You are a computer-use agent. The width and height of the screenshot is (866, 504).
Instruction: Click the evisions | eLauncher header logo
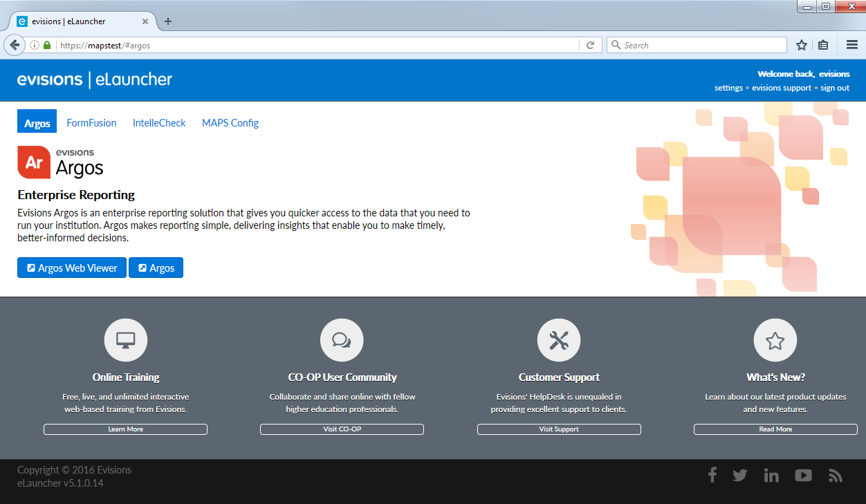95,80
